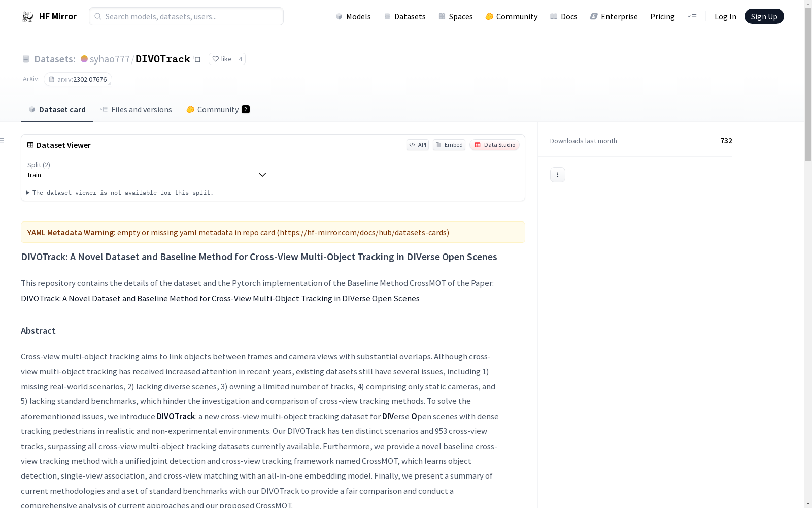Open Enterprise in the top navigation

[x=614, y=16]
